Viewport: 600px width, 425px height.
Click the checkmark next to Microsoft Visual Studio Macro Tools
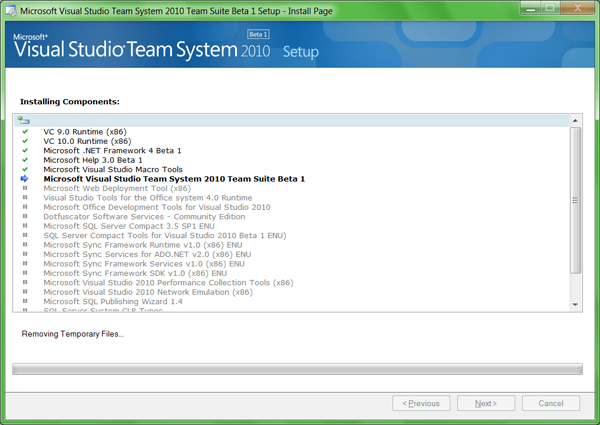tap(25, 169)
